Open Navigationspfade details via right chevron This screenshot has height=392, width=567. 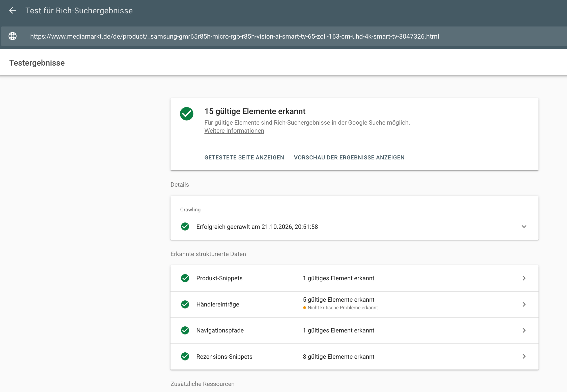pyautogui.click(x=524, y=330)
